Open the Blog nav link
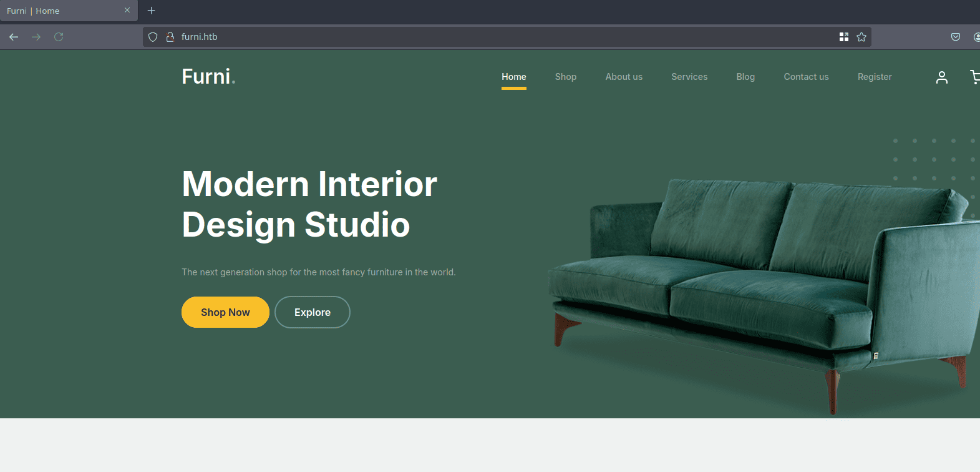 click(745, 77)
